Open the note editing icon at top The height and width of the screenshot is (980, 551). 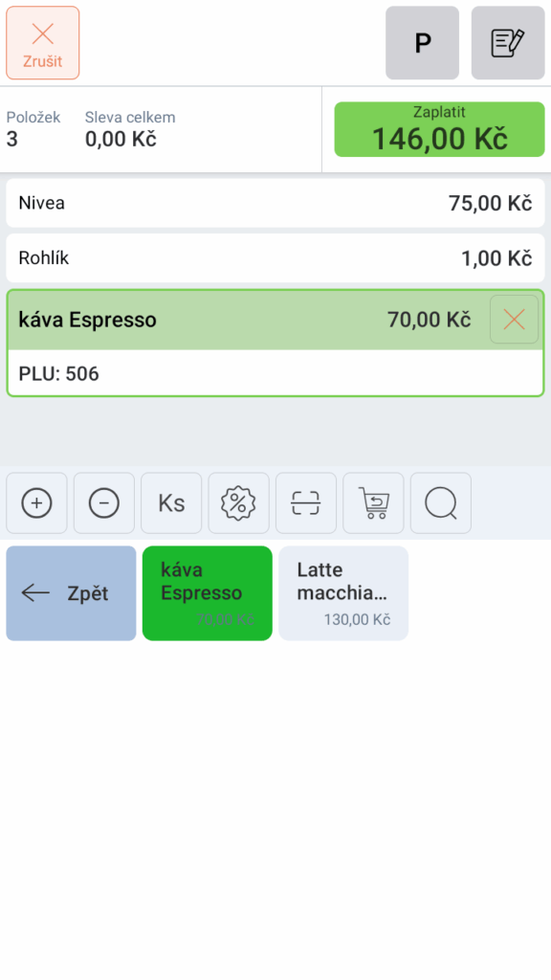click(x=508, y=43)
